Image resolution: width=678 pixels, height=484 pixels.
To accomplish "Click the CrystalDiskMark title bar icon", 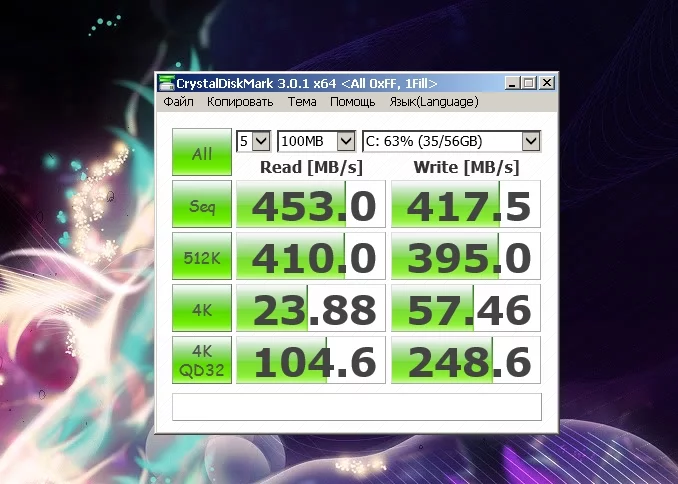I will point(166,83).
